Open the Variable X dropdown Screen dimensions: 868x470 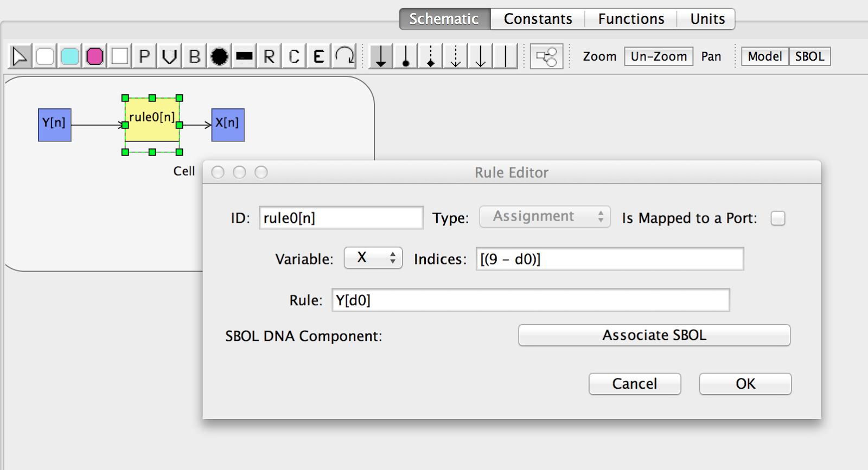point(373,258)
